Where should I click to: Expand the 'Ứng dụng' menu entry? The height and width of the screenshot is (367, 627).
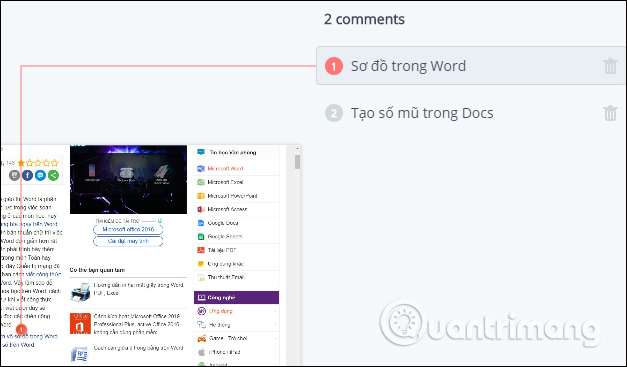(x=236, y=311)
